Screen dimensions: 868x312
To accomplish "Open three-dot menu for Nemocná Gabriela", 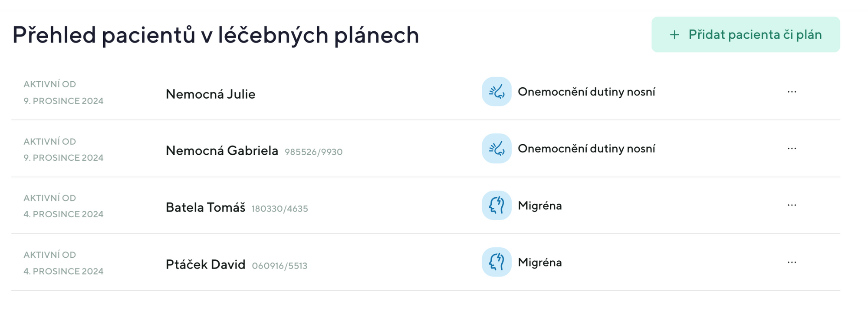I will click(x=792, y=149).
